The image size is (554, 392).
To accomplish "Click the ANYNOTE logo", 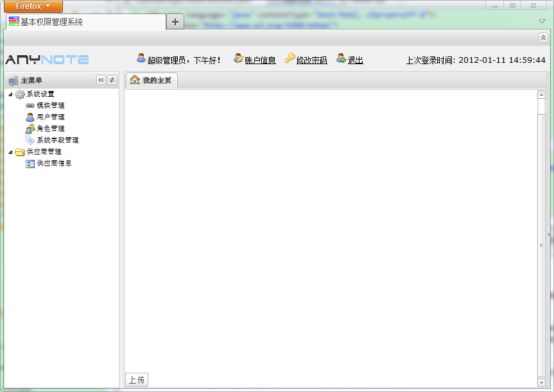I will click(48, 59).
